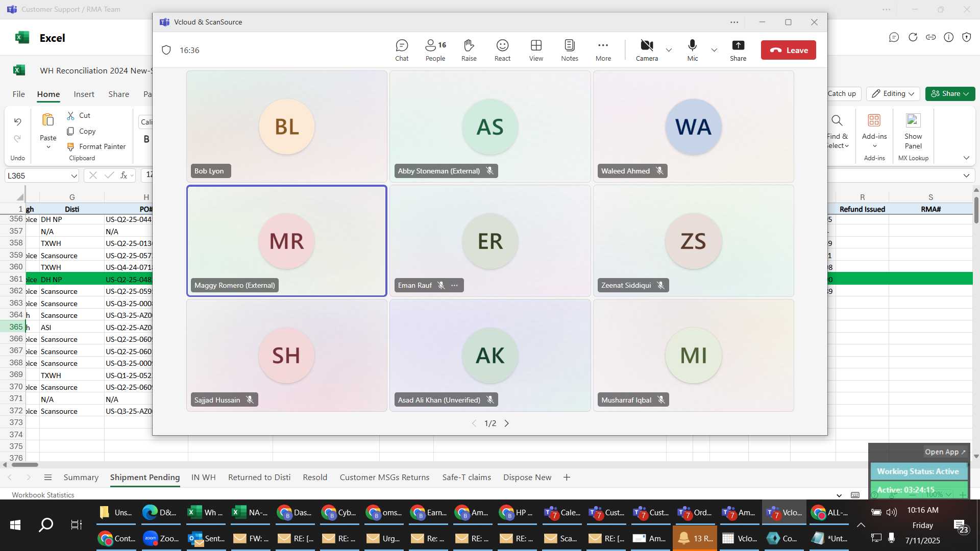Open meeting Notes
The height and width of the screenshot is (551, 980).
570,51
